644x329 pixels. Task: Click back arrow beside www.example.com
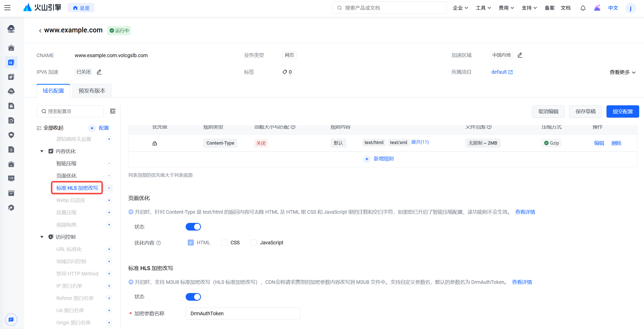click(40, 31)
